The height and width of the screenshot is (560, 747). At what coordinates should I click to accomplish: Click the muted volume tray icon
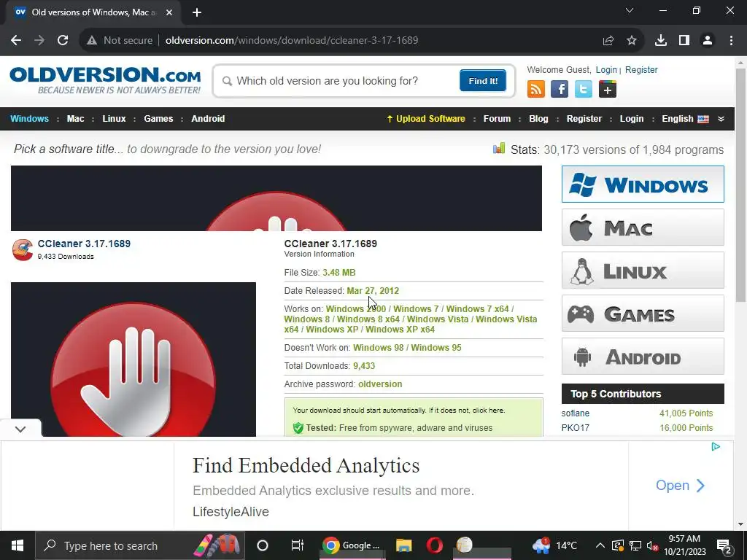653,545
